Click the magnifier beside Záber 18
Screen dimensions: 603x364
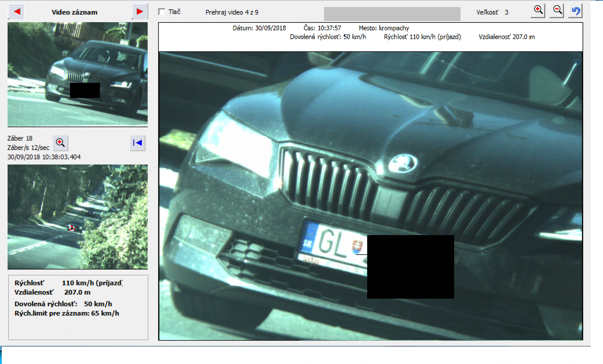pyautogui.click(x=61, y=143)
